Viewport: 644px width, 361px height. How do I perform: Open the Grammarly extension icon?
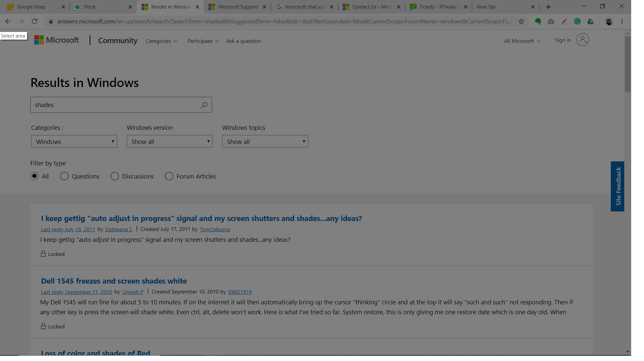click(577, 21)
